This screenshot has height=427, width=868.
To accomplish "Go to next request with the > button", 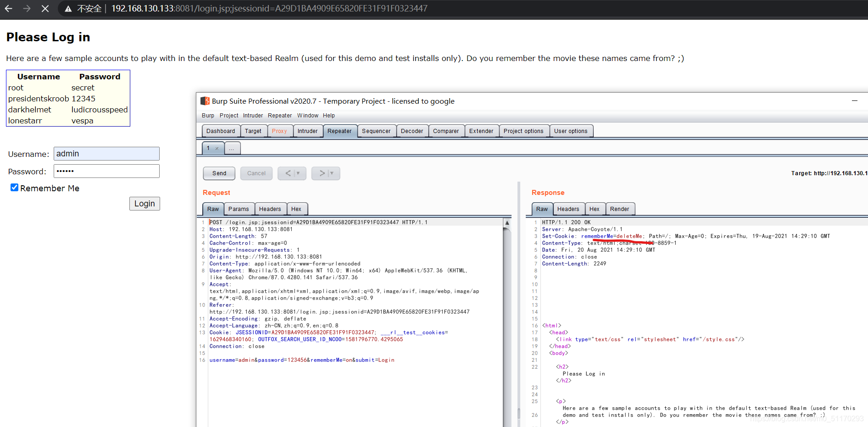I will 322,173.
